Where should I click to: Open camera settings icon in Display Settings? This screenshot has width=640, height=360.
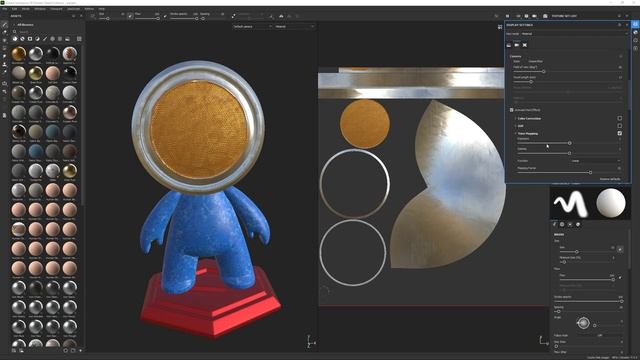click(x=516, y=45)
